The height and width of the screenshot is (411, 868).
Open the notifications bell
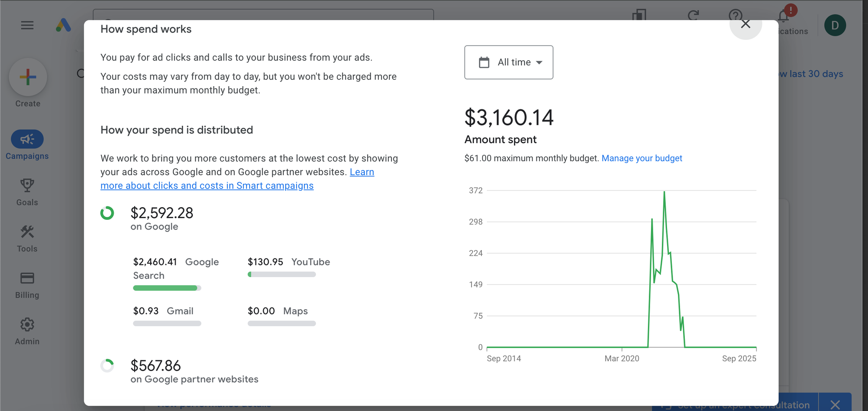783,16
